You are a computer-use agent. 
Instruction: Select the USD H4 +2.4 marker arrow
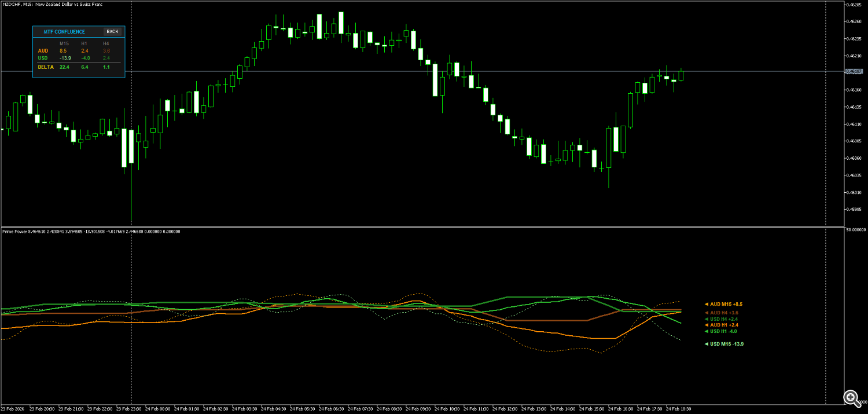707,319
